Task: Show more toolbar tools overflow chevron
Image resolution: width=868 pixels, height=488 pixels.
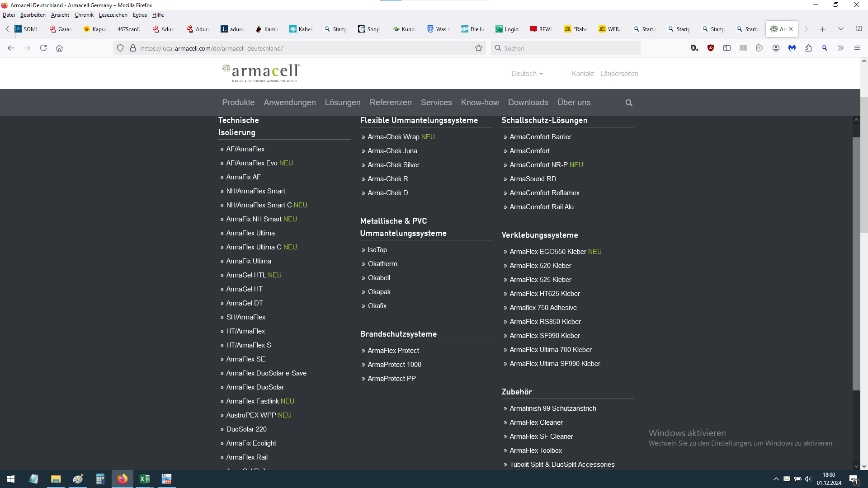Action: 840,48
